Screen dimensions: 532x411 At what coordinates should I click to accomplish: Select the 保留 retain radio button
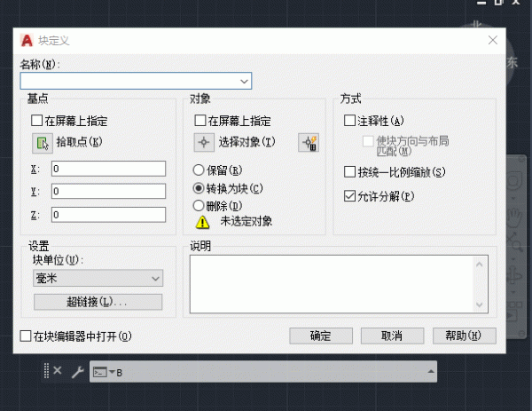[x=199, y=170]
